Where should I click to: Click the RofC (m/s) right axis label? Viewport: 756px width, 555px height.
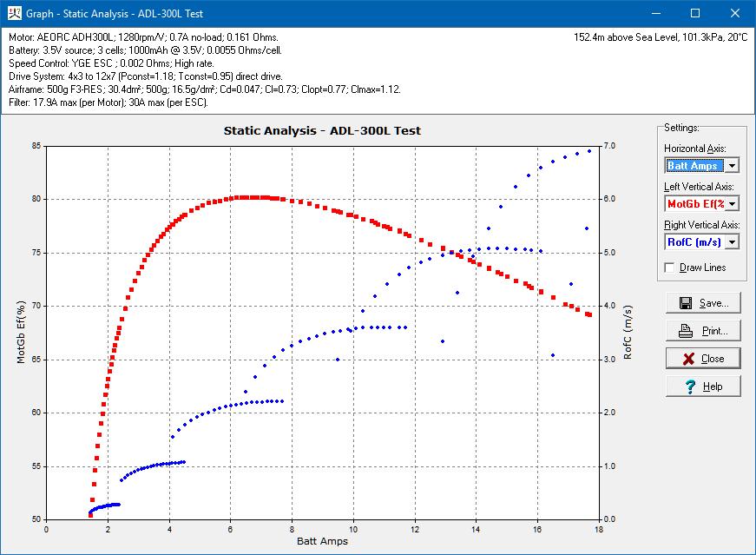[x=627, y=332]
